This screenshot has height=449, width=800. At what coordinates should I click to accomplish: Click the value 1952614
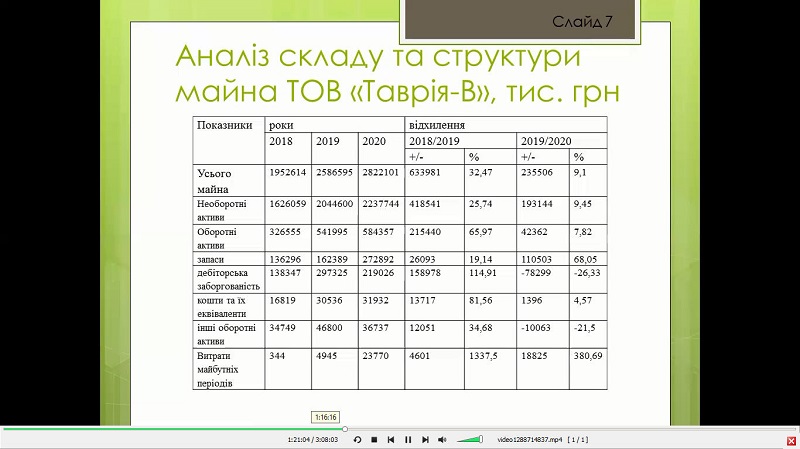point(288,172)
